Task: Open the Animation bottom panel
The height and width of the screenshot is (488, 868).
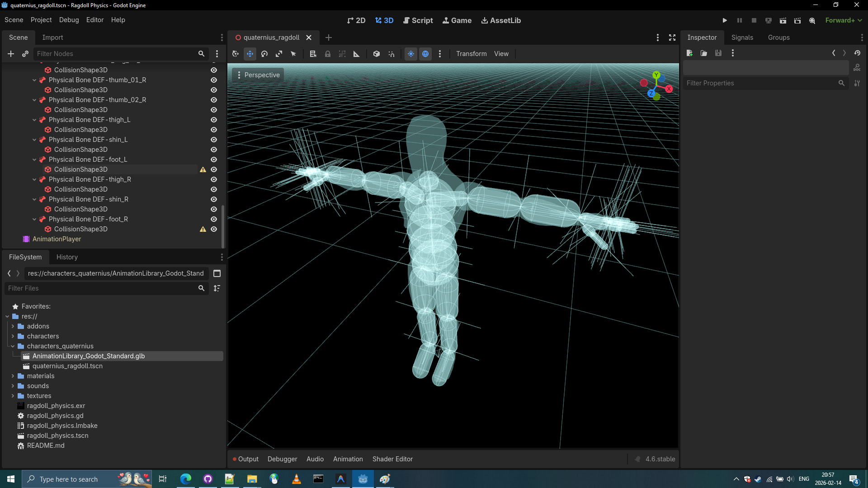Action: [x=348, y=459]
